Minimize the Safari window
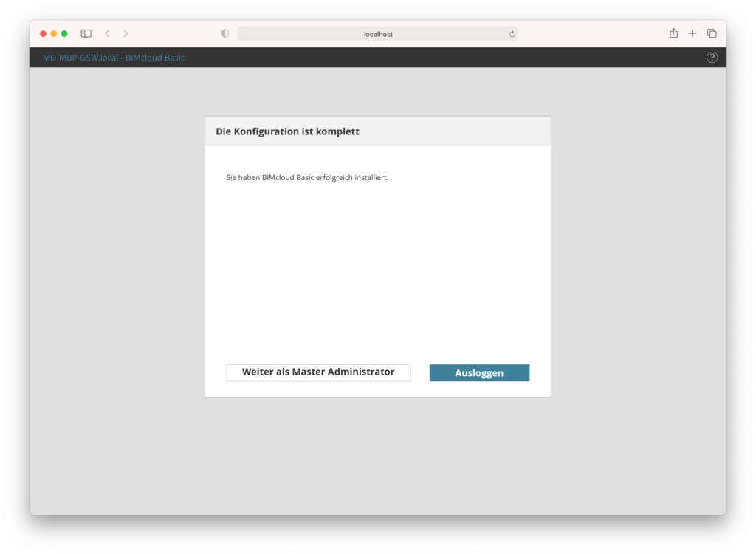756x554 pixels. pos(54,33)
